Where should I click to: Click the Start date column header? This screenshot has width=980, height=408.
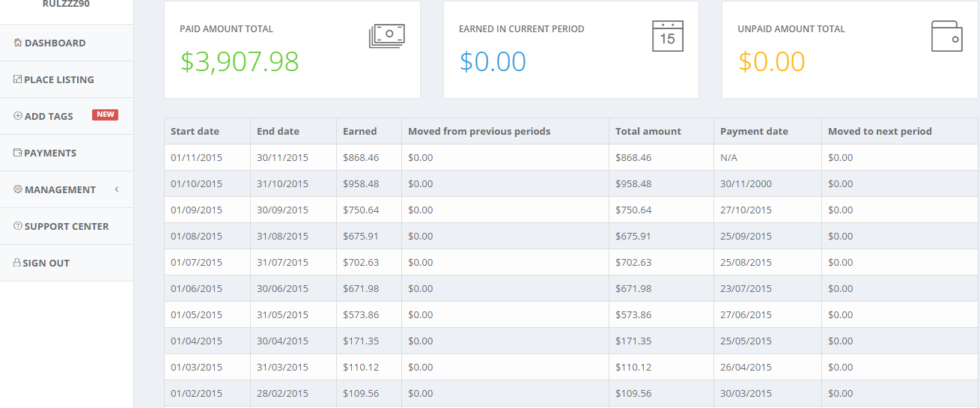coord(195,131)
